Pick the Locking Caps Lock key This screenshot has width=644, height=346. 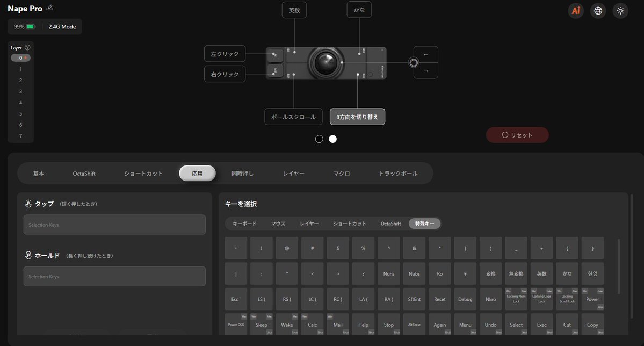pos(541,299)
